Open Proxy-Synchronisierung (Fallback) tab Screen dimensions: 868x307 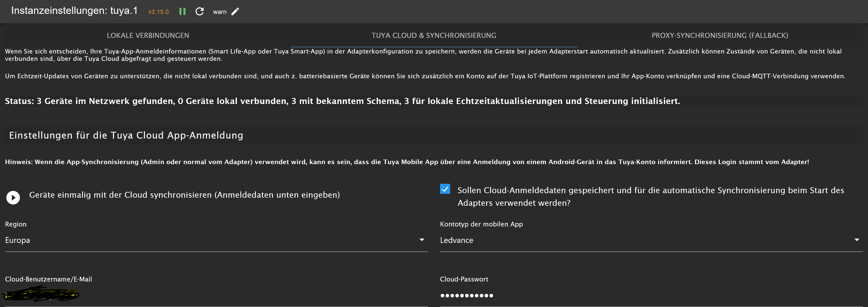click(720, 35)
